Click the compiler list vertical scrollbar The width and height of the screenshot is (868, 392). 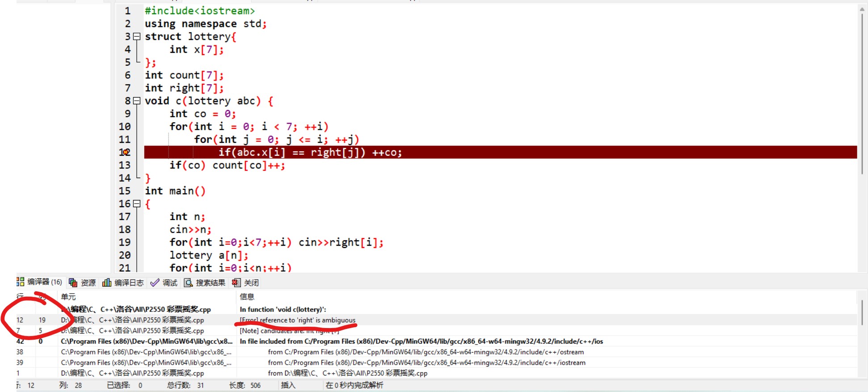click(862, 312)
